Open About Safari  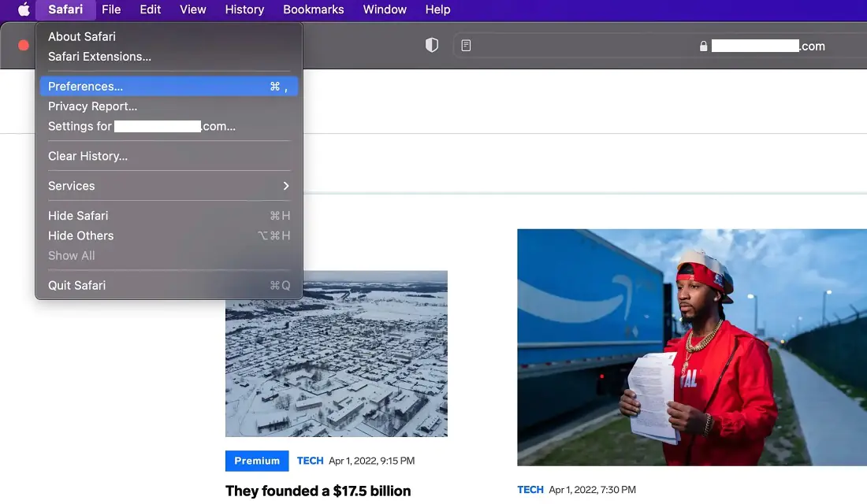82,36
